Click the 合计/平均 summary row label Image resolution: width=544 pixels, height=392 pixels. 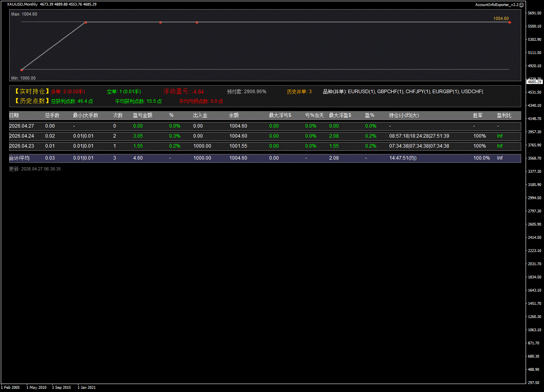(x=19, y=158)
